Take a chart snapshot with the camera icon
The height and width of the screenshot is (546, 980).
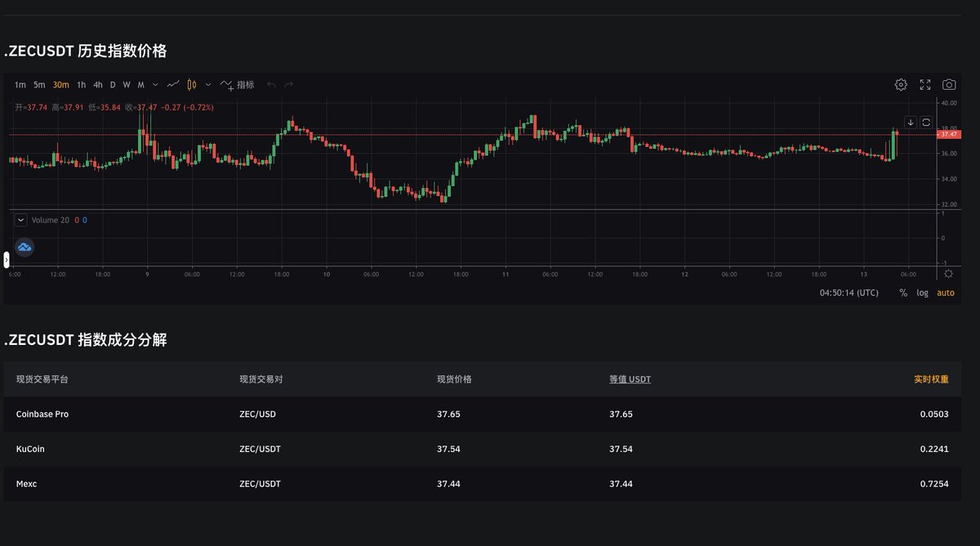coord(949,84)
